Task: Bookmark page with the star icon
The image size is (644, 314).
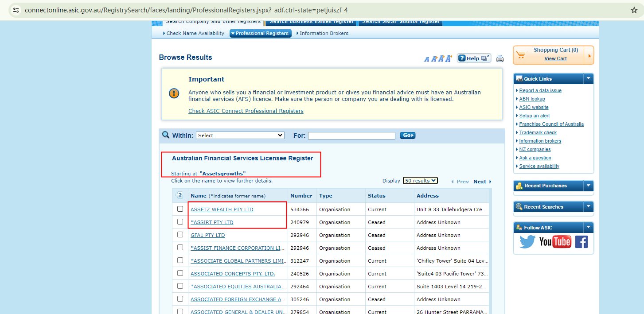Action: (634, 10)
